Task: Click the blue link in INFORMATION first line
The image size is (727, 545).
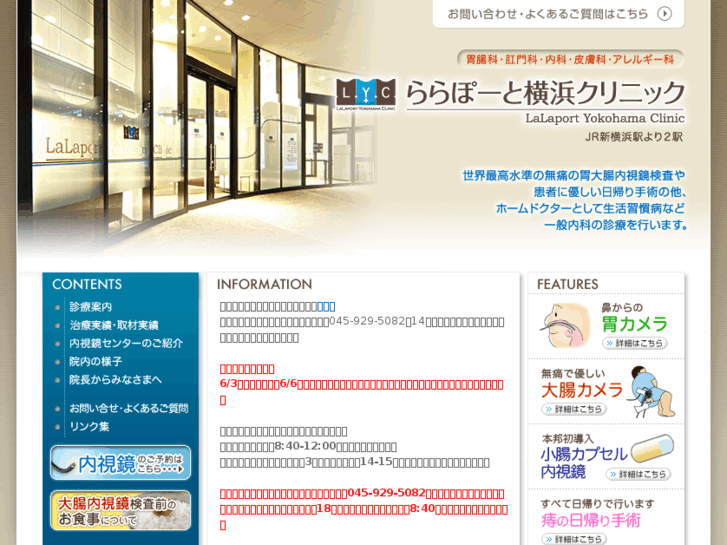Action: (326, 307)
